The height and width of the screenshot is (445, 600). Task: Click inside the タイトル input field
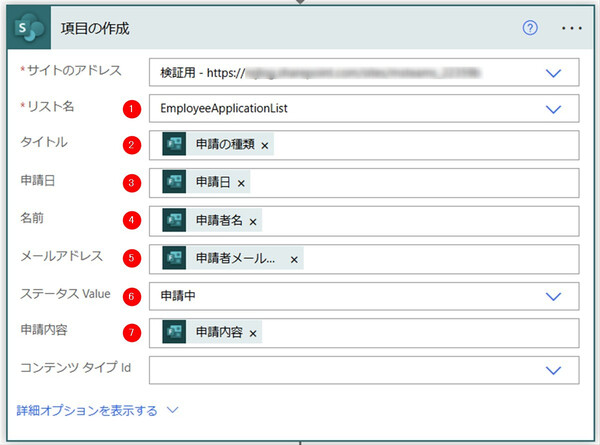click(x=364, y=145)
